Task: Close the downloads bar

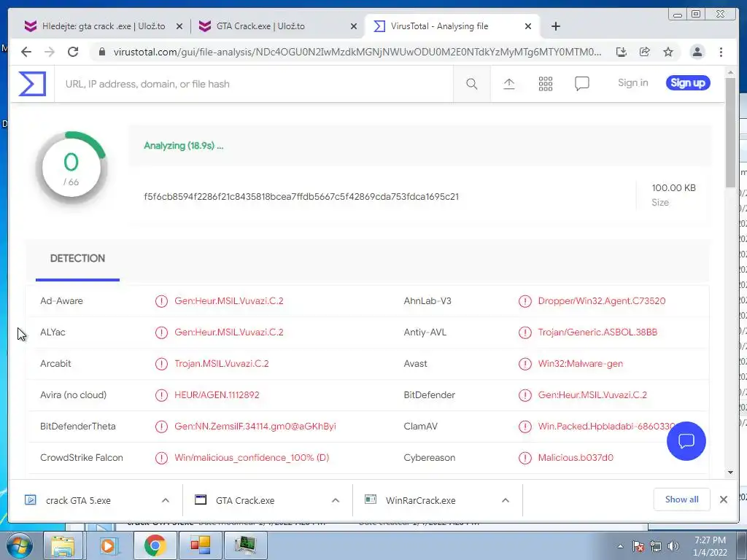Action: pos(723,499)
